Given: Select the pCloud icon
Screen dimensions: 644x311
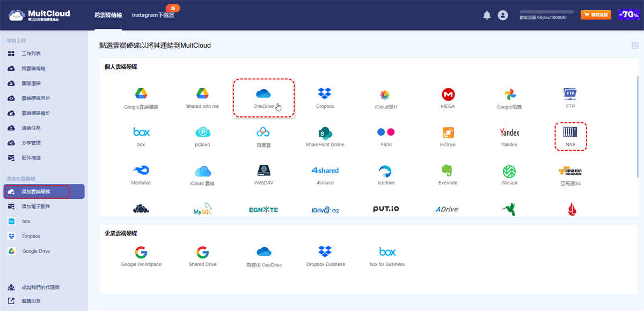Looking at the screenshot, I should click(x=202, y=132).
